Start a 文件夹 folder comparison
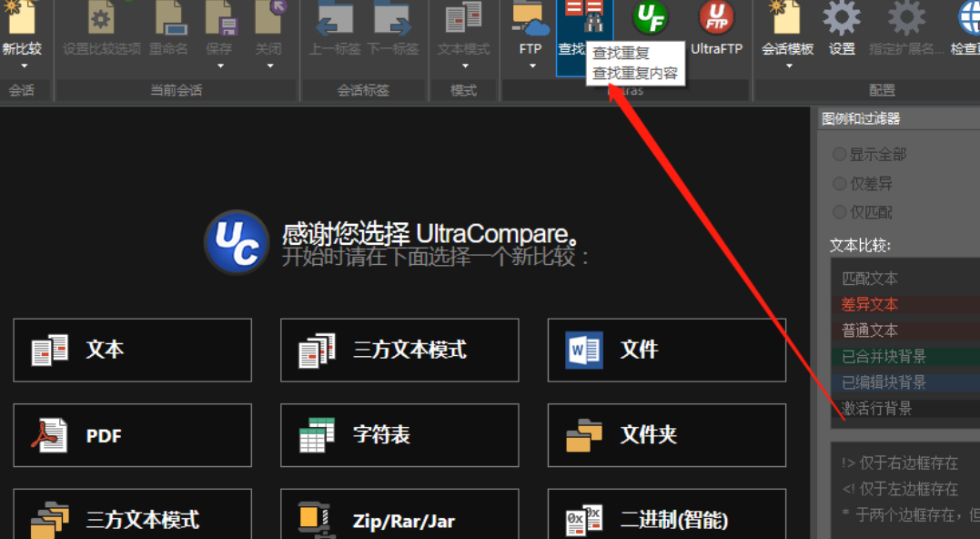This screenshot has width=980, height=539. 667,435
